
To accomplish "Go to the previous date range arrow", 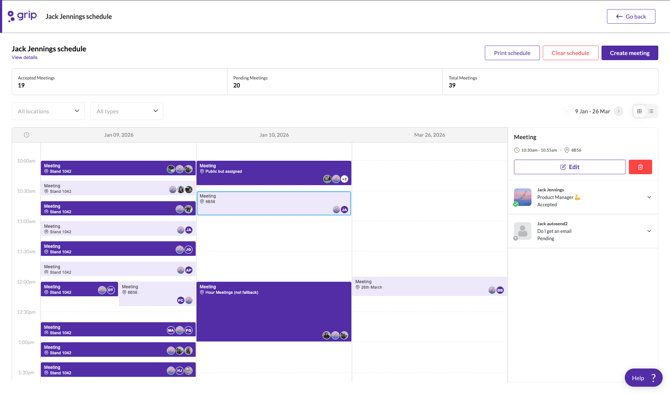I will 567,111.
